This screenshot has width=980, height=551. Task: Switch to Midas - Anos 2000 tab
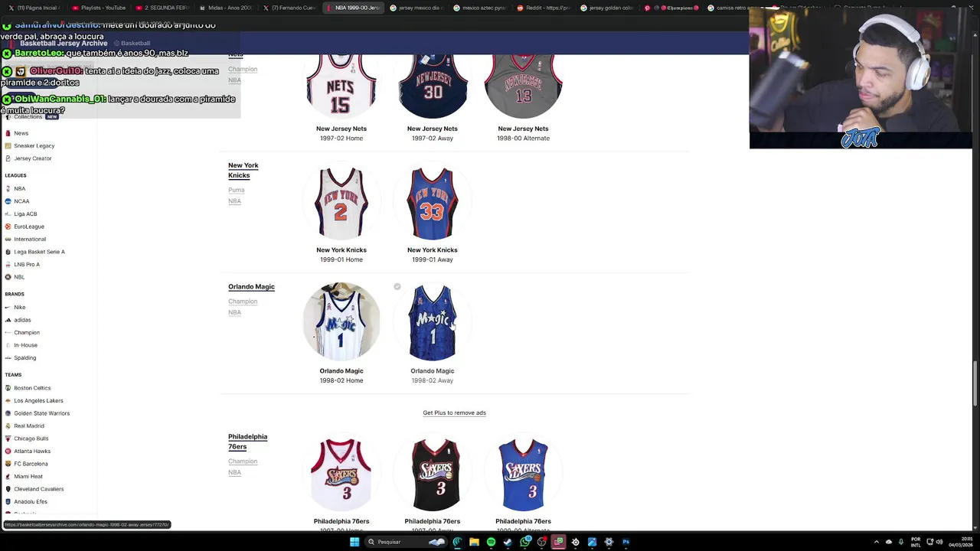[x=226, y=8]
